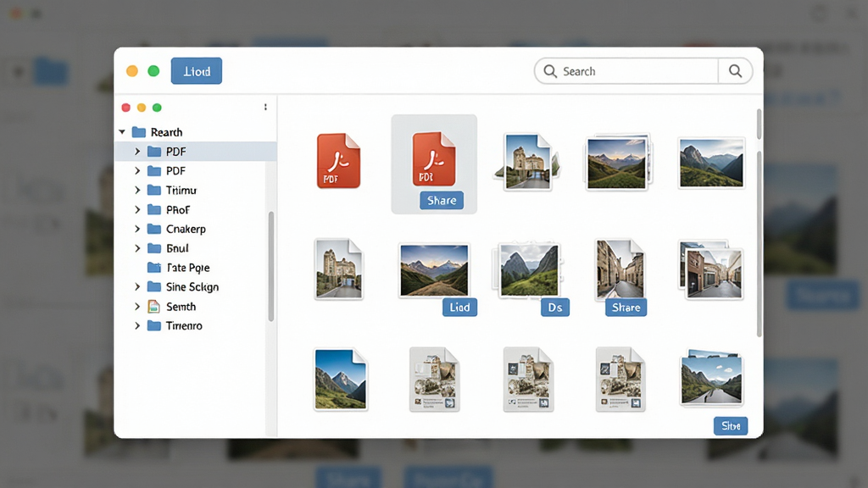868x488 pixels.
Task: Select the Rearch folder icon
Action: coord(139,132)
